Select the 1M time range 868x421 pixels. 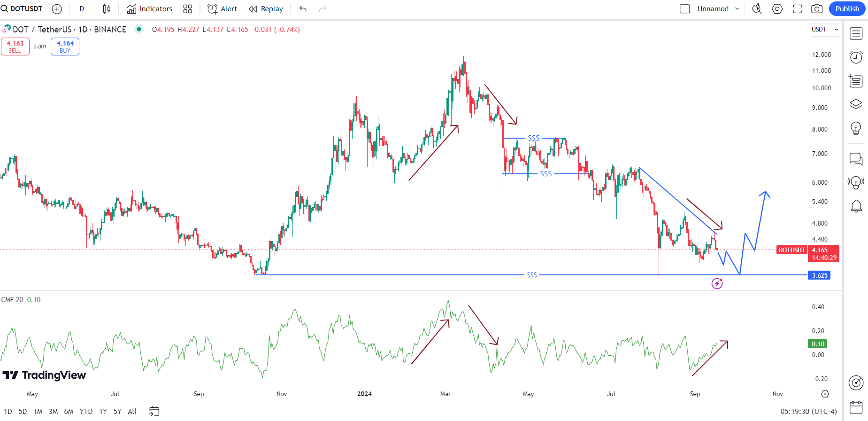tap(38, 411)
